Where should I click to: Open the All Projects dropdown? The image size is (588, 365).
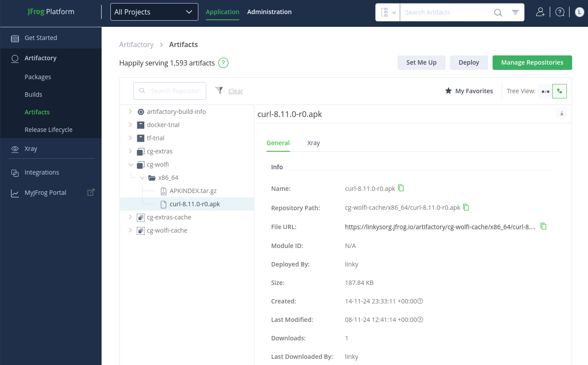click(154, 12)
